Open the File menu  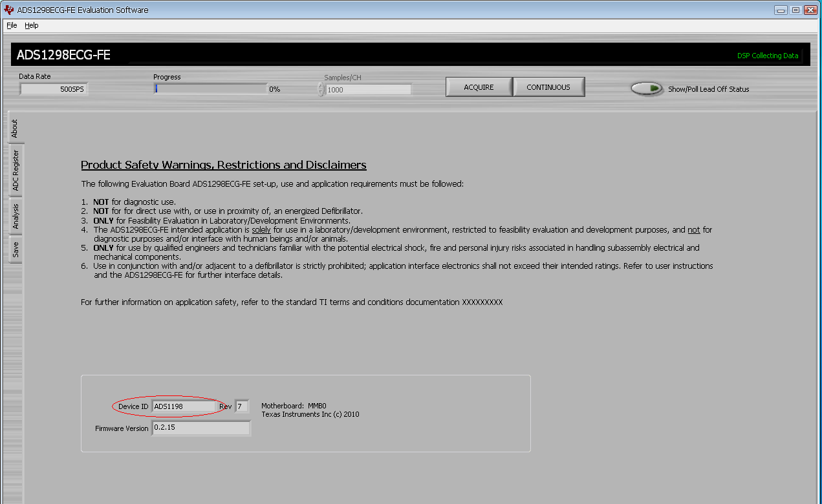12,25
